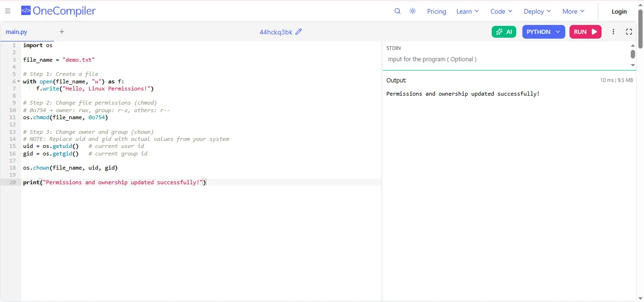Click the f.write code line

pos(95,89)
